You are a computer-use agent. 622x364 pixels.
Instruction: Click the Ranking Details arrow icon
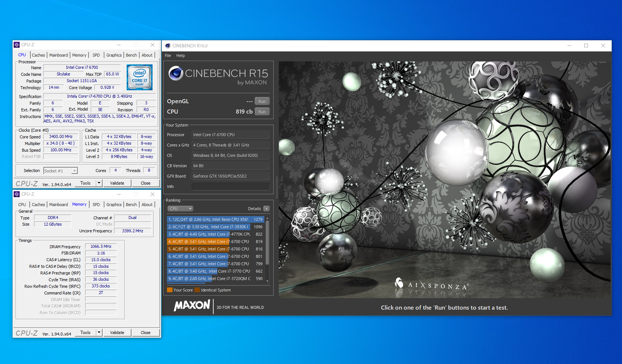[x=266, y=209]
